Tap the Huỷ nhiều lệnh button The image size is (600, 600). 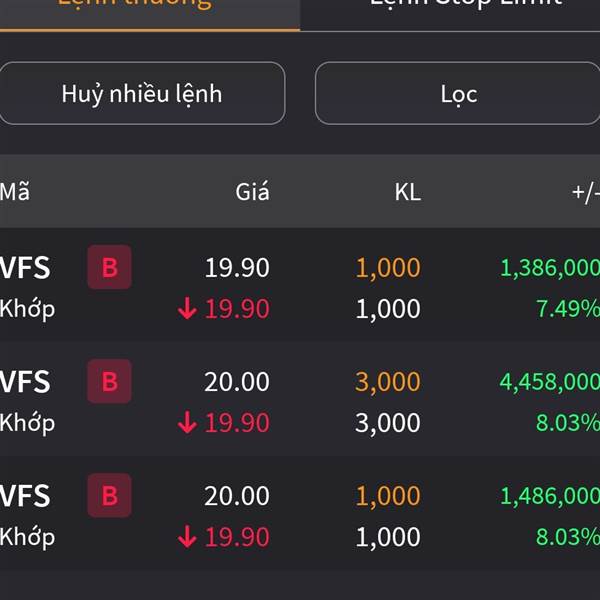(142, 93)
